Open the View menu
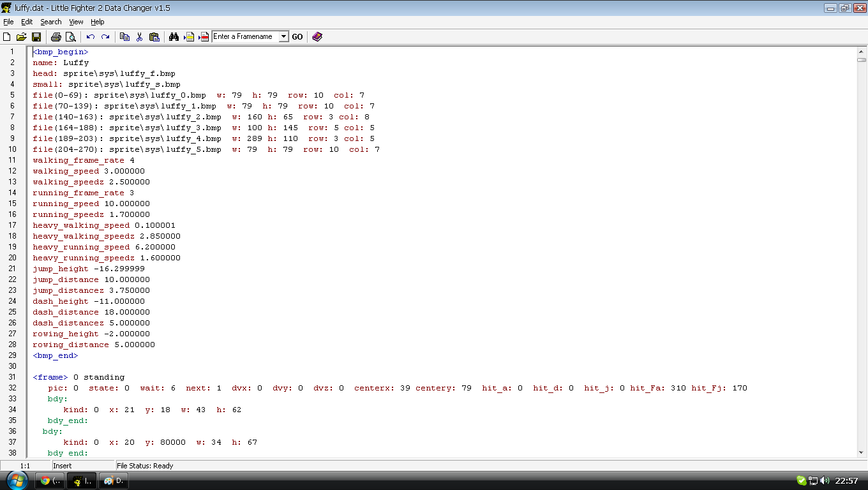 76,22
